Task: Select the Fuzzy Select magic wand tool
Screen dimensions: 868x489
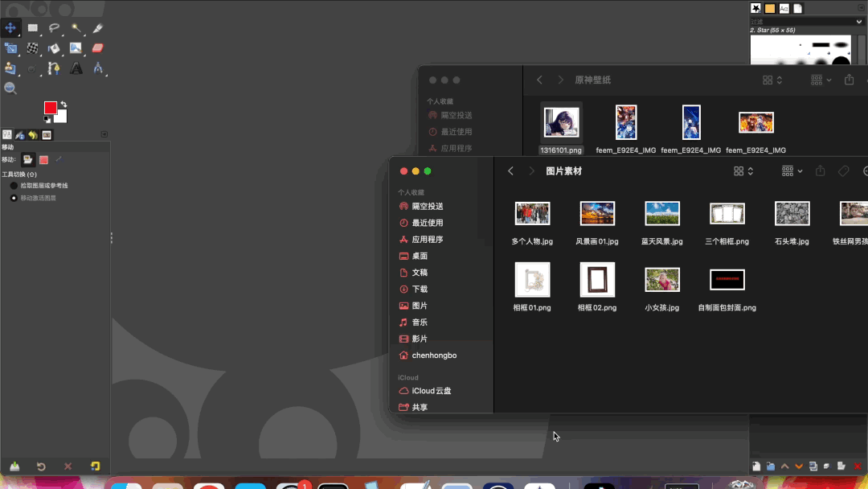Action: [x=76, y=27]
